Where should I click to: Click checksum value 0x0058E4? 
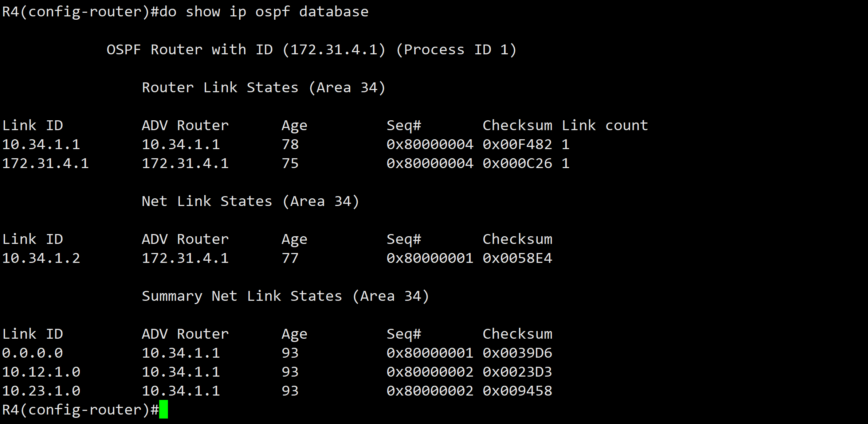(x=517, y=258)
